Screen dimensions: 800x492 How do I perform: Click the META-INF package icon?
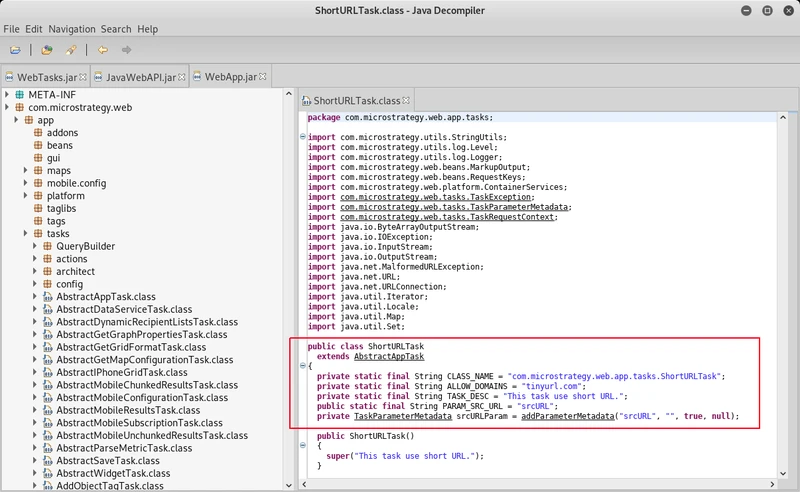click(19, 95)
